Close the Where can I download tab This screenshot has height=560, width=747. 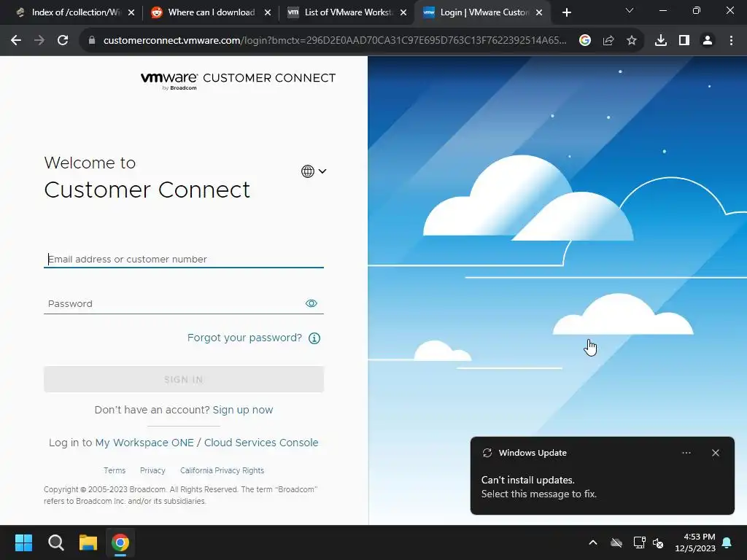(268, 12)
